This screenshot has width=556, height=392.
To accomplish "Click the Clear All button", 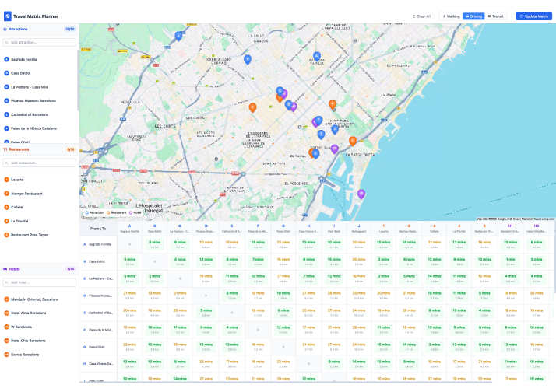I will pos(421,16).
